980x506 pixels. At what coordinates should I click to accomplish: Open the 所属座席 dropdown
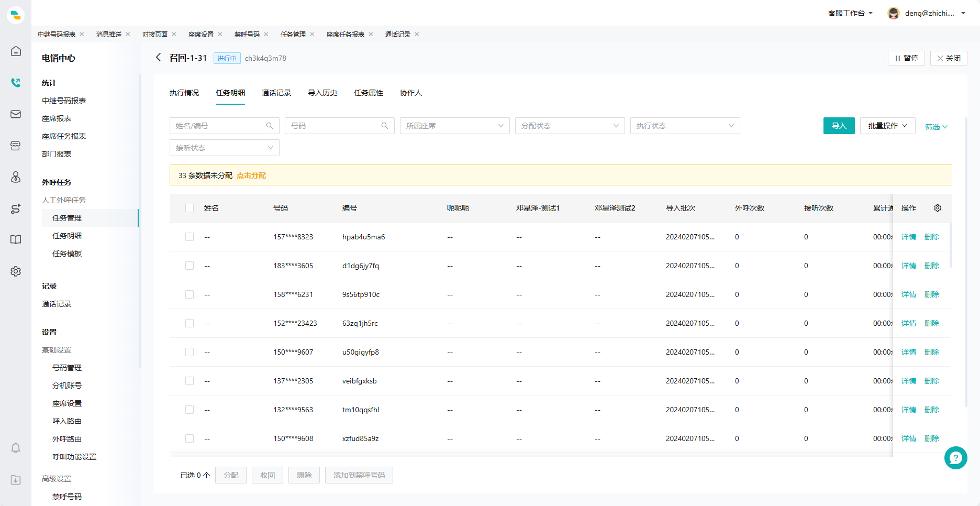(x=455, y=126)
